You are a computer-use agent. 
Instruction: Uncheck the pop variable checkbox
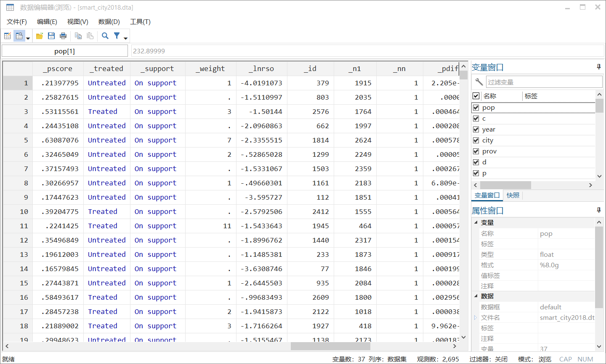[x=476, y=108]
